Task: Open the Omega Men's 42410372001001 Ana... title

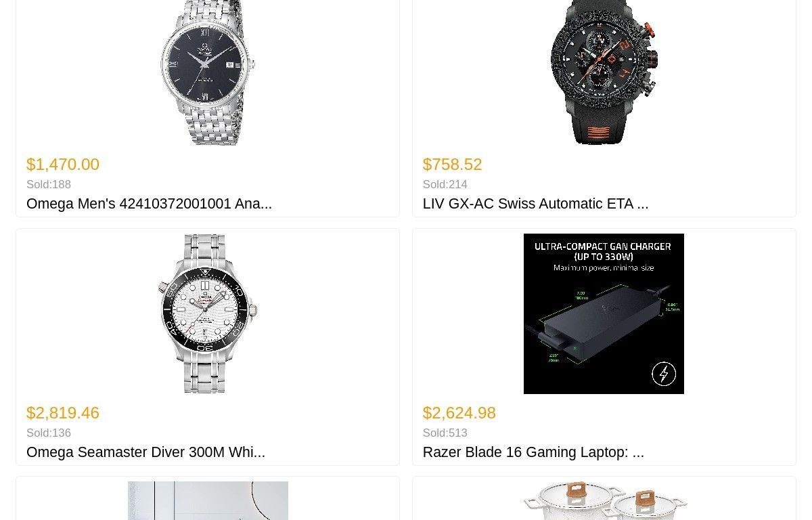Action: point(149,204)
